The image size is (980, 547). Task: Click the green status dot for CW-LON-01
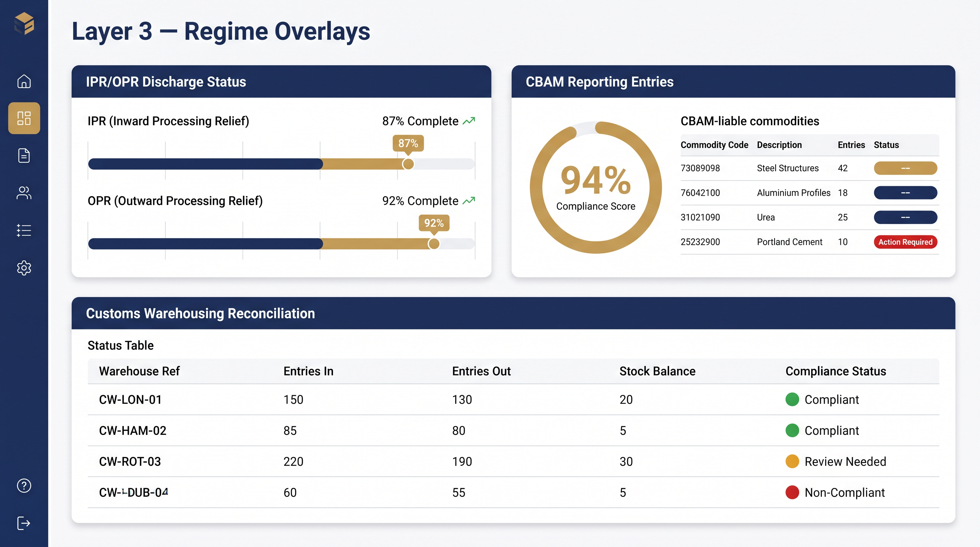pyautogui.click(x=792, y=400)
